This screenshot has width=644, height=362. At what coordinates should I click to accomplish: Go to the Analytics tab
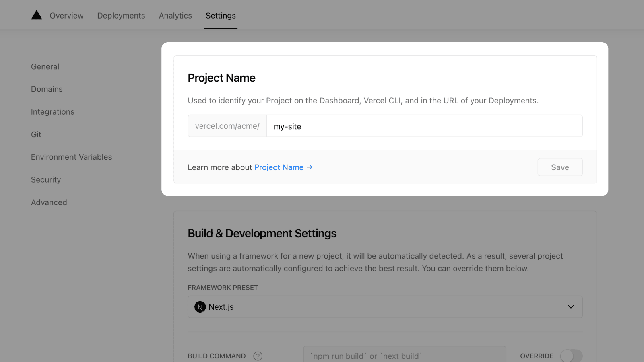point(175,16)
